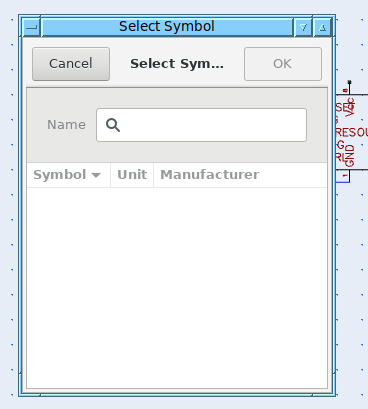Click the Select Symbol window title bar
Viewport: 368px width, 409px height.
pyautogui.click(x=167, y=27)
